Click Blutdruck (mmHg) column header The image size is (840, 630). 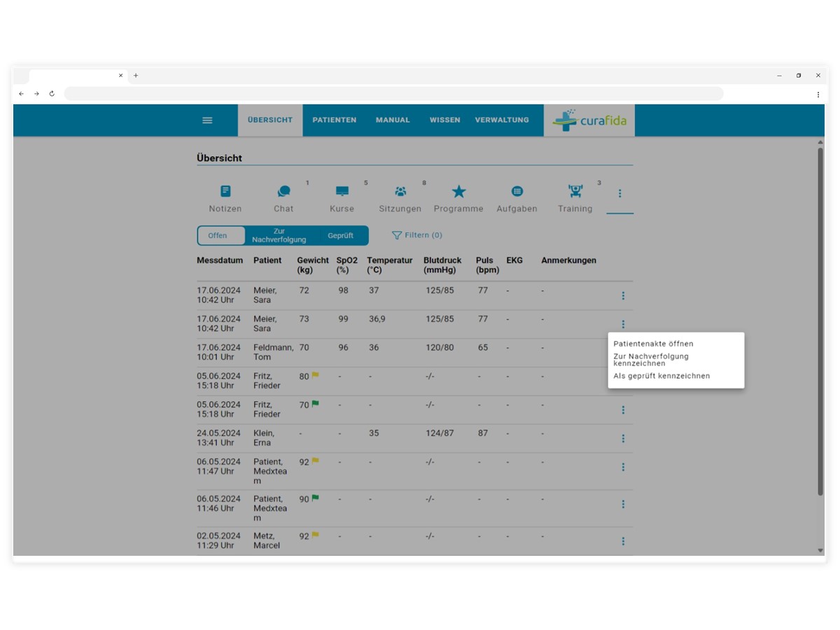click(442, 265)
